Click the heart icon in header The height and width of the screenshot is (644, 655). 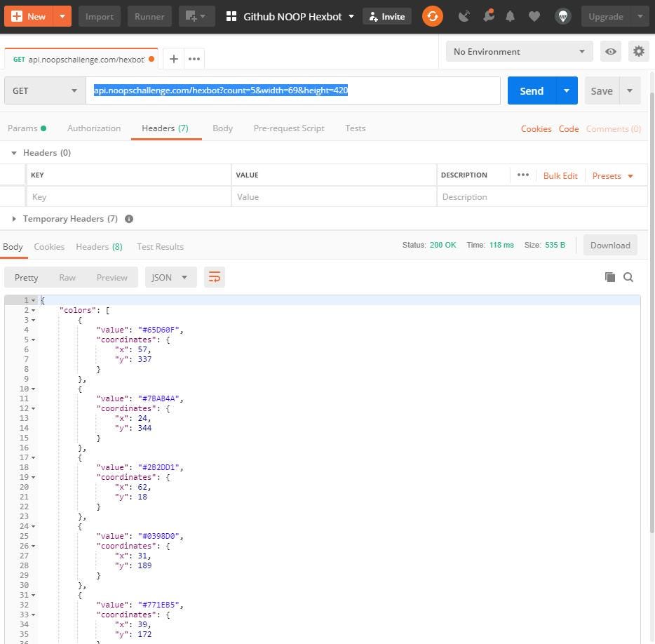point(534,16)
